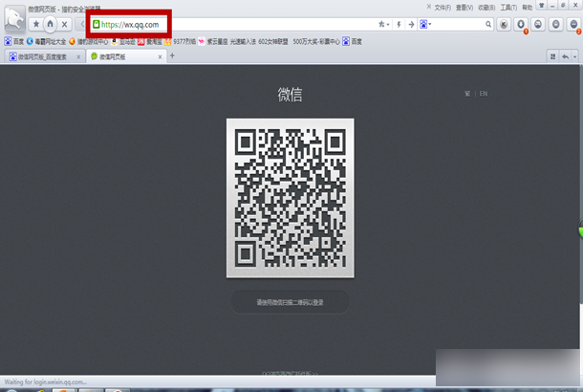The image size is (583, 392).
Task: Go to the home page
Action: coord(51,24)
